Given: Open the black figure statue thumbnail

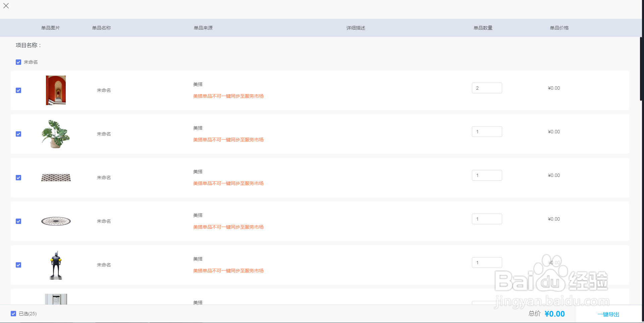Looking at the screenshot, I should tap(56, 265).
